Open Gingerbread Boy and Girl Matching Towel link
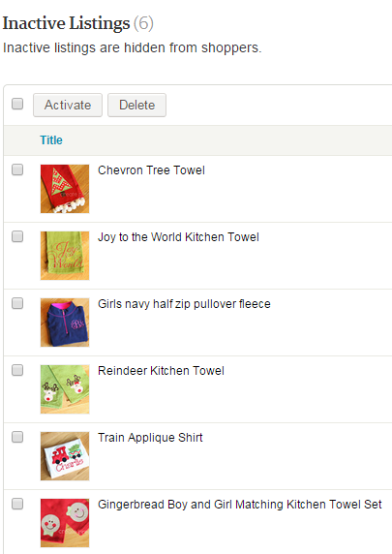The width and height of the screenshot is (392, 554). click(240, 505)
